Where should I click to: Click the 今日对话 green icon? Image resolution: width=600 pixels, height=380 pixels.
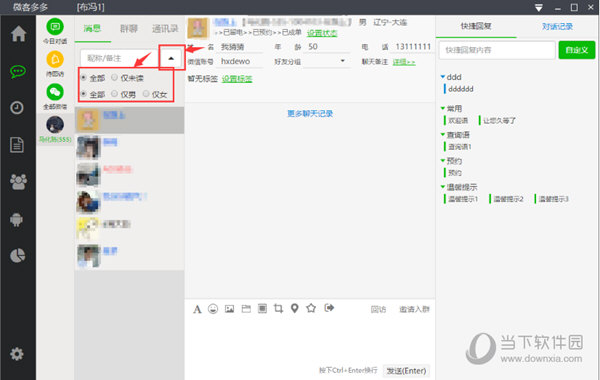coord(55,27)
